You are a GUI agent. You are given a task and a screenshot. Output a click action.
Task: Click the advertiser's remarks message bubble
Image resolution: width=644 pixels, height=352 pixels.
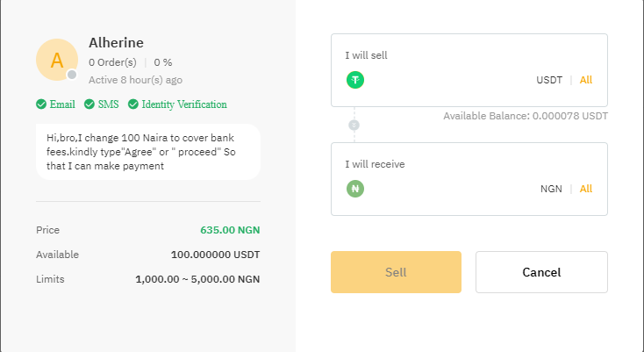tap(148, 152)
